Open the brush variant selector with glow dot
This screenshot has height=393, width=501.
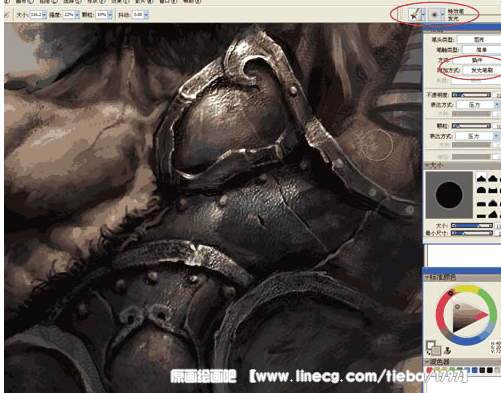pos(434,15)
